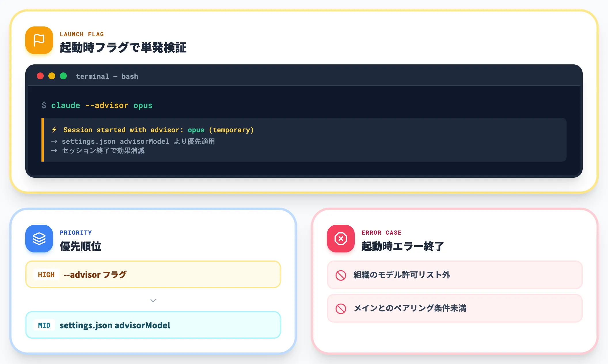This screenshot has width=608, height=364.
Task: Click the heading 起動時エラー終了
Action: tap(403, 246)
